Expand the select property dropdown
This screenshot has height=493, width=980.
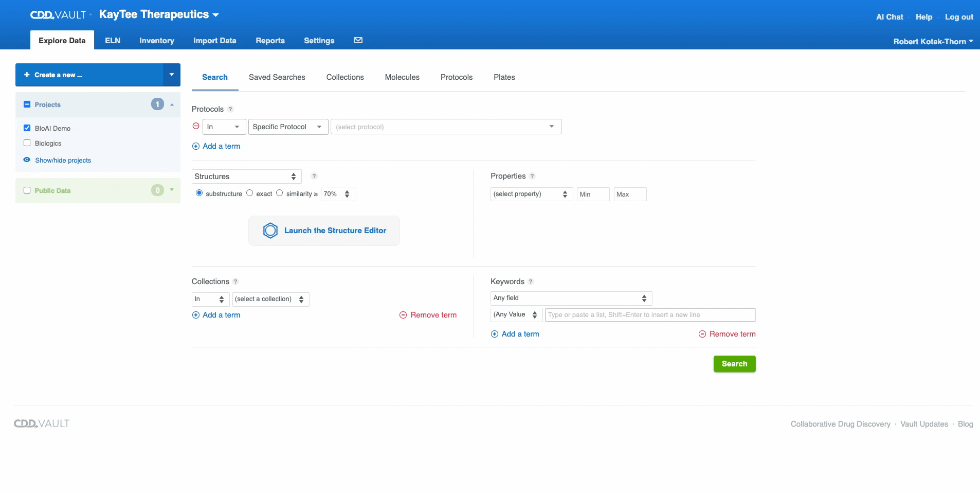pos(531,194)
